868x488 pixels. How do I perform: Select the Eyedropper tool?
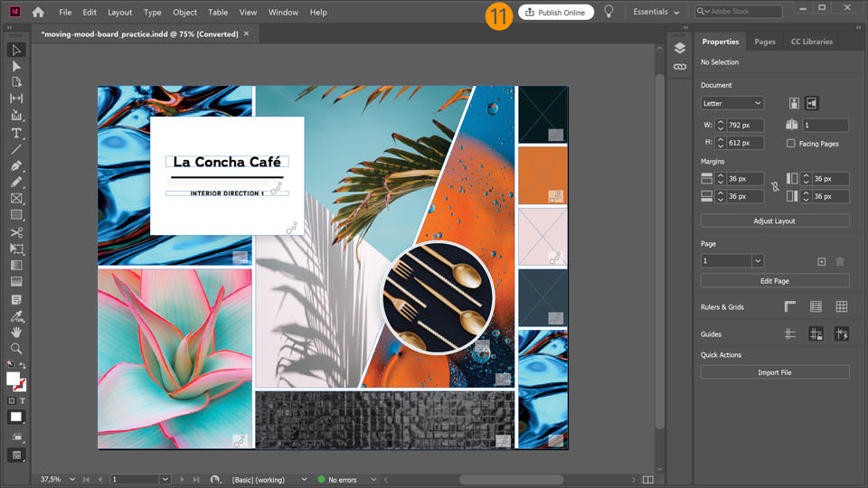point(16,316)
